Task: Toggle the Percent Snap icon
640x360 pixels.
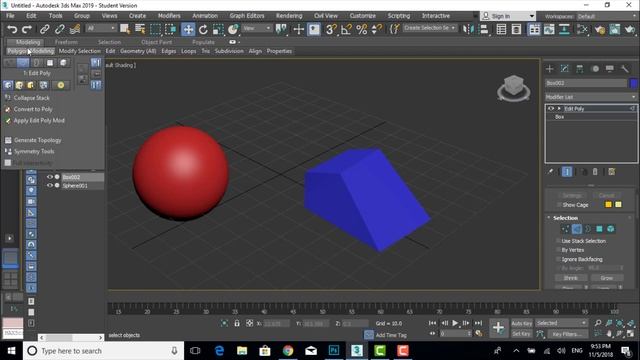Action: [x=362, y=29]
